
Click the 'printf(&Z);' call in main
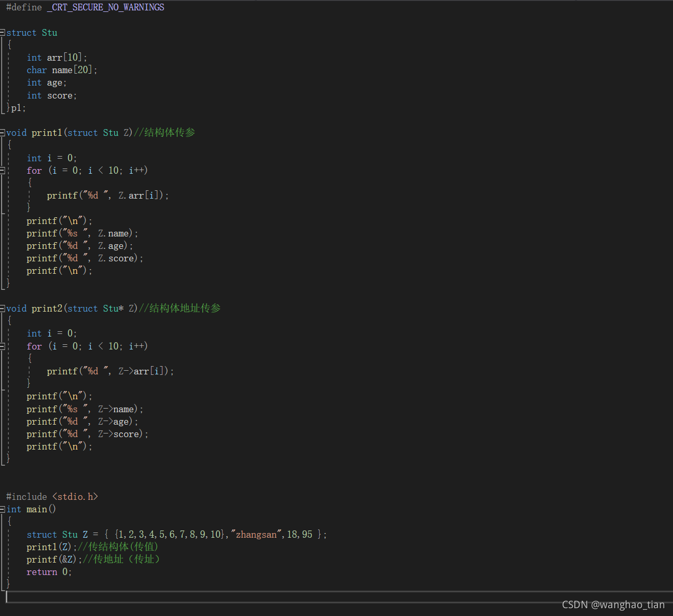click(x=54, y=559)
